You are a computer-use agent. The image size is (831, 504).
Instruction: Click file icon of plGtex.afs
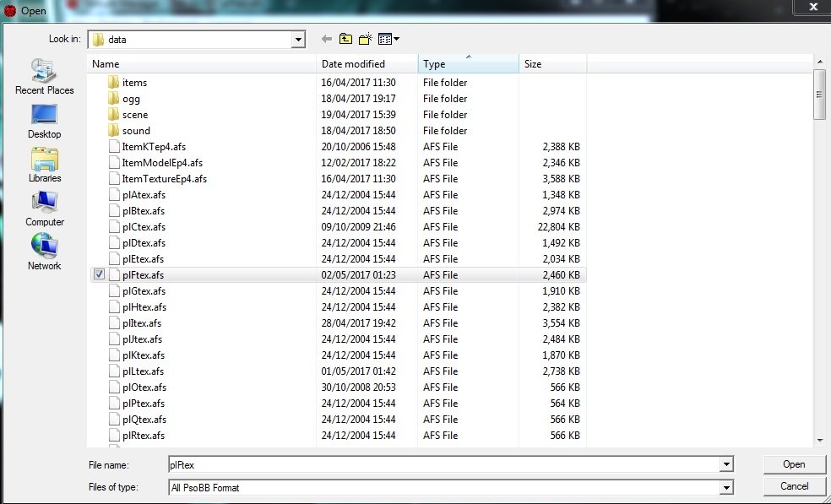(114, 291)
